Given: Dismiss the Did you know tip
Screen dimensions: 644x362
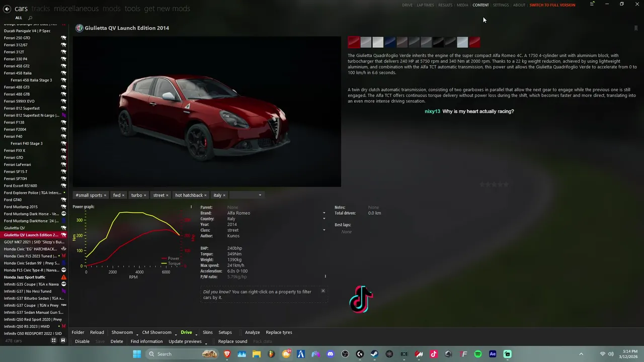Looking at the screenshot, I should coord(323,291).
